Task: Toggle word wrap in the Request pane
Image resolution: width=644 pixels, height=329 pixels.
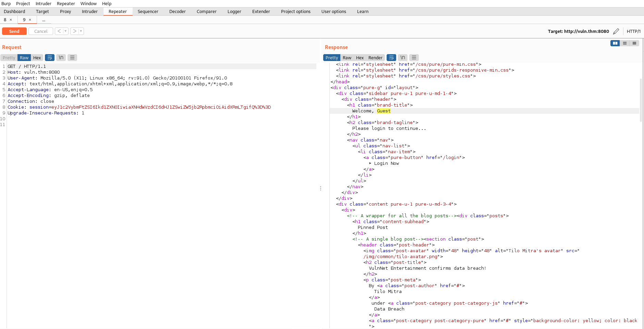Action: click(x=50, y=58)
